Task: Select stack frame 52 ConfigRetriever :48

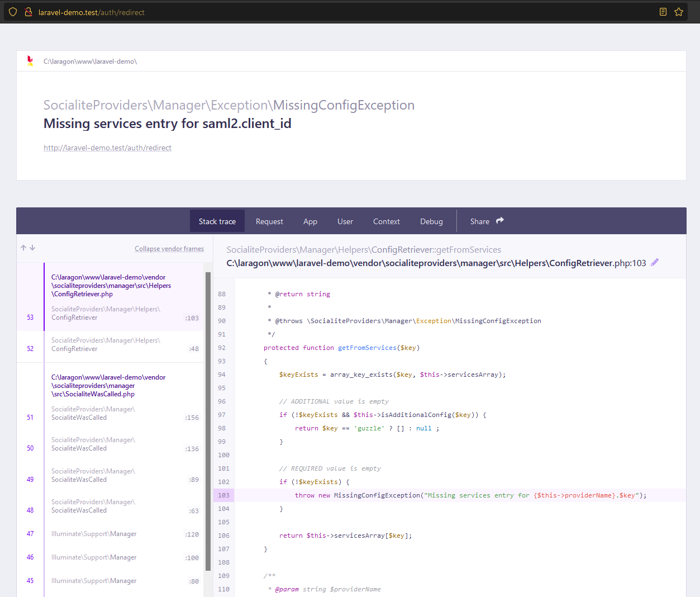Action: pos(110,347)
